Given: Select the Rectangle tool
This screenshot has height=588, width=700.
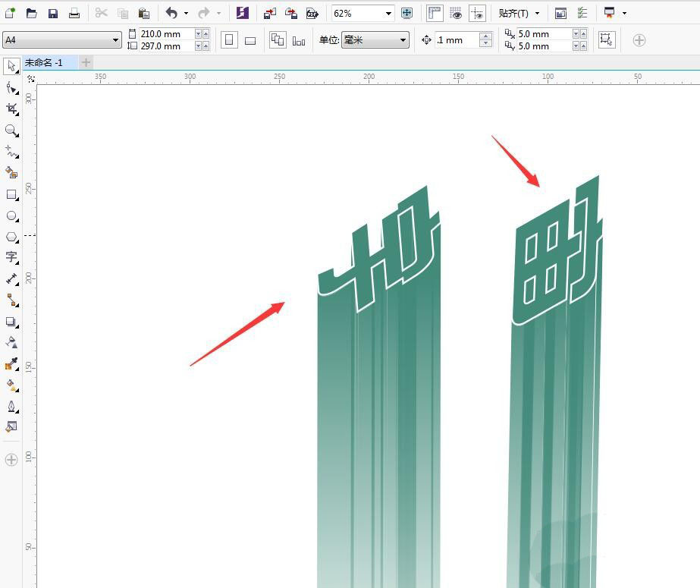Looking at the screenshot, I should click(x=11, y=195).
